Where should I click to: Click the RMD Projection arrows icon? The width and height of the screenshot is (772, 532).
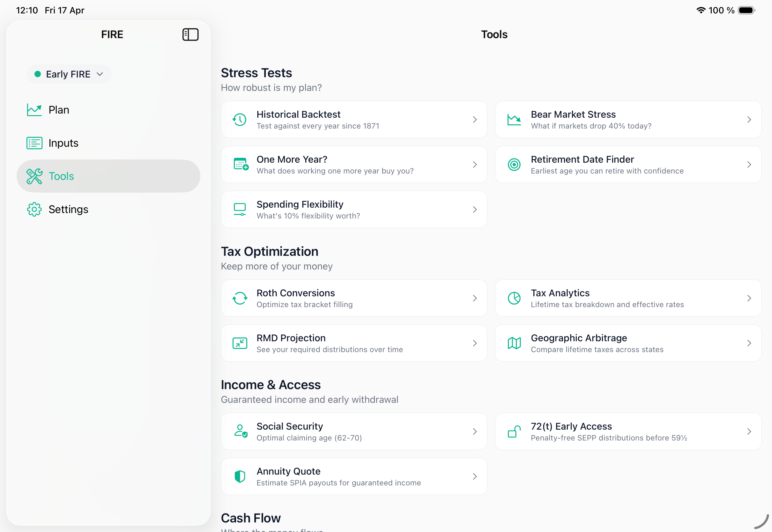tap(240, 343)
